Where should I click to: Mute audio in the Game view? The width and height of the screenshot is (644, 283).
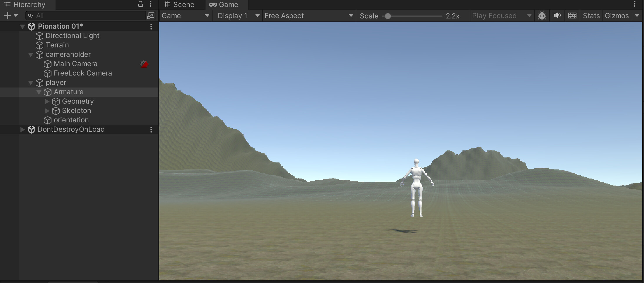557,16
